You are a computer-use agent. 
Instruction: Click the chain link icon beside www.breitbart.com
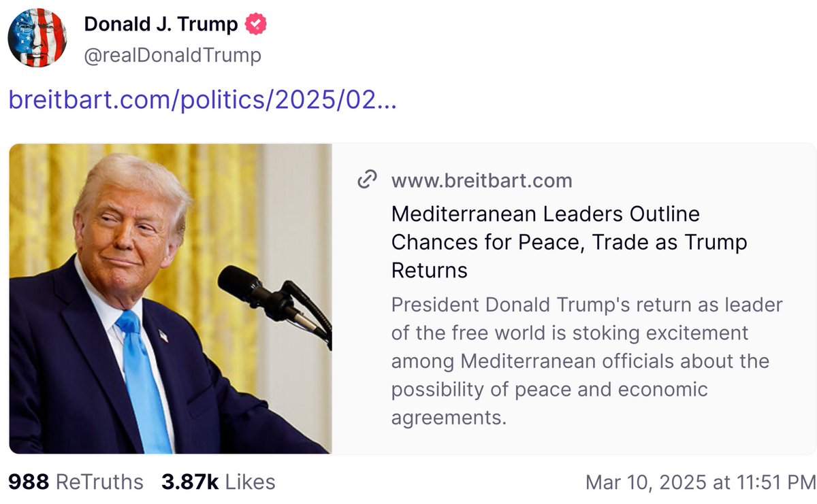(x=368, y=180)
